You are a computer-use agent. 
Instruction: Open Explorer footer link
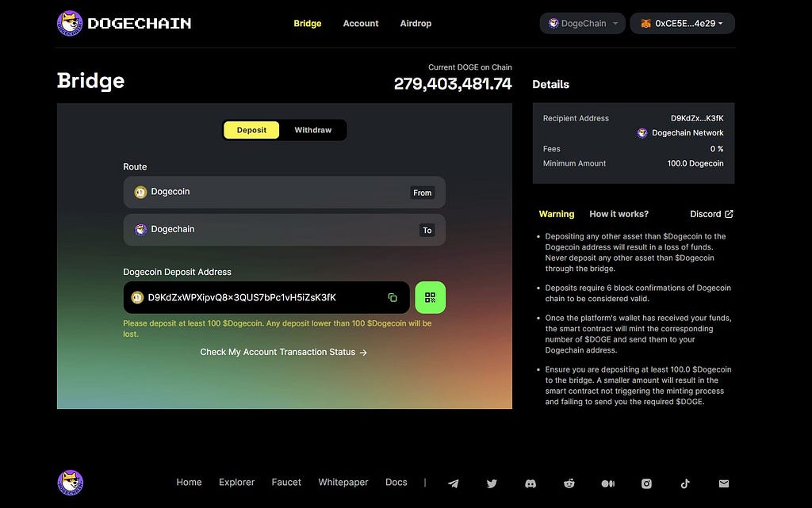click(236, 482)
